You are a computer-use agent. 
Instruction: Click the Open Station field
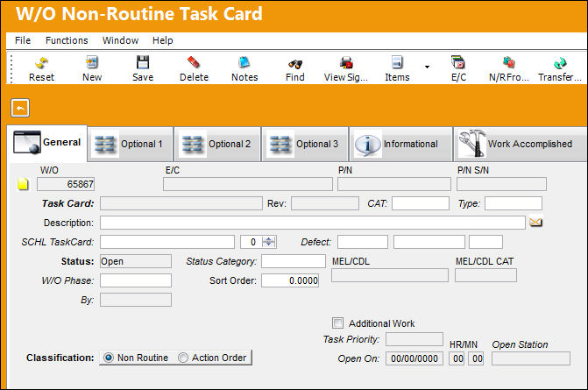click(531, 358)
